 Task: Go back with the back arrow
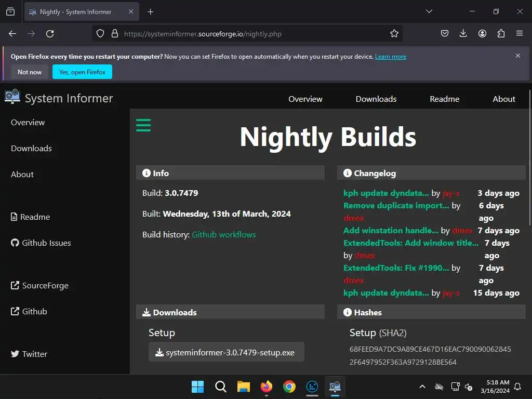12,34
